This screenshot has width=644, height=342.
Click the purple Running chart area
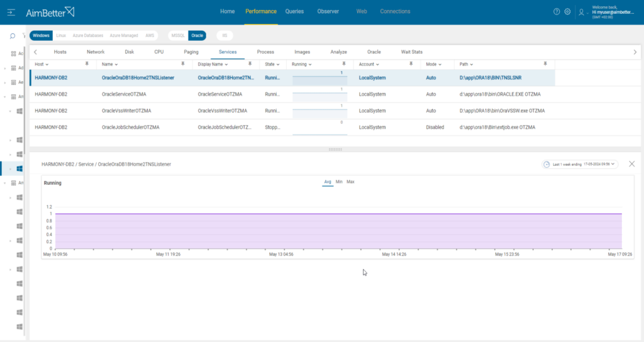pyautogui.click(x=338, y=231)
